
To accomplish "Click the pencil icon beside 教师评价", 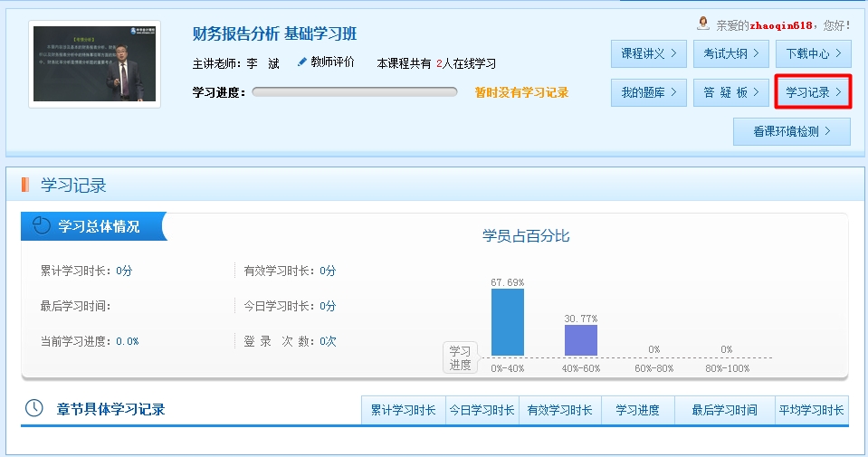I will (301, 62).
